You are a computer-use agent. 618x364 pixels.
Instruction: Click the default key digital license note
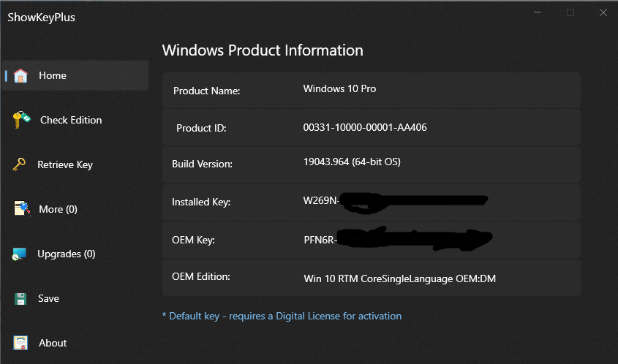click(282, 316)
